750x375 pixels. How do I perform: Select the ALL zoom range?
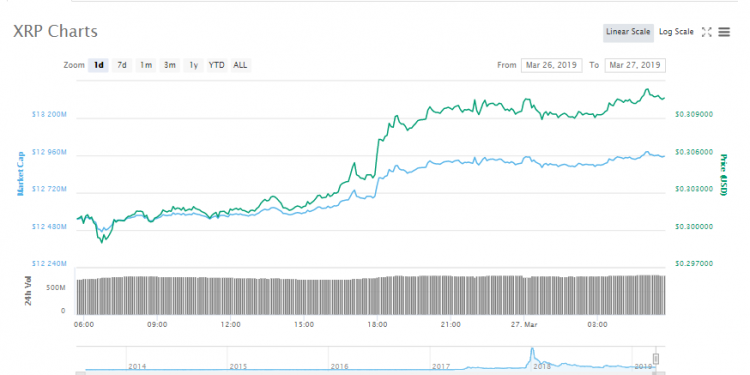[x=240, y=65]
